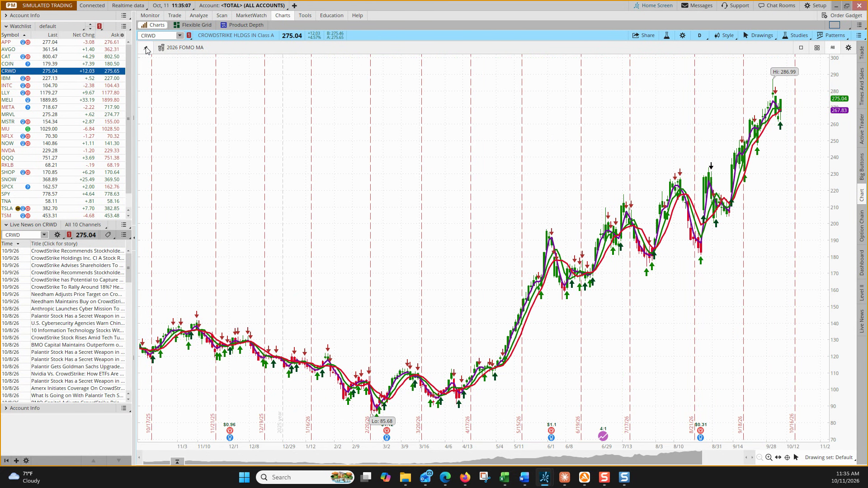Open the Drawings tools menu
Image resolution: width=868 pixels, height=488 pixels.
click(x=758, y=35)
